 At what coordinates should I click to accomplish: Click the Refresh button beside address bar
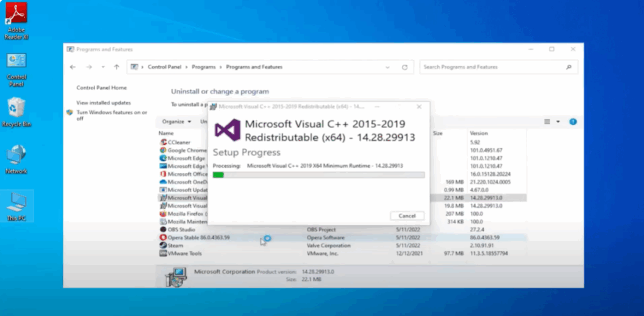coord(404,67)
